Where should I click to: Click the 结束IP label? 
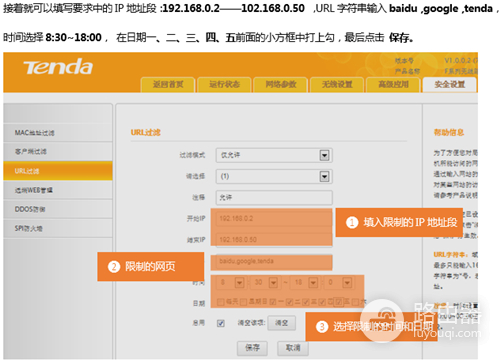click(x=196, y=240)
